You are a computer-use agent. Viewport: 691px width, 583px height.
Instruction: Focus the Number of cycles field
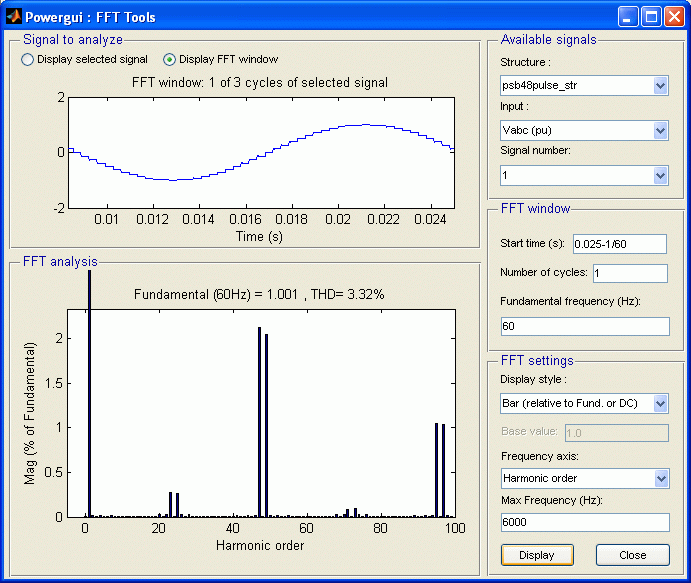(629, 273)
